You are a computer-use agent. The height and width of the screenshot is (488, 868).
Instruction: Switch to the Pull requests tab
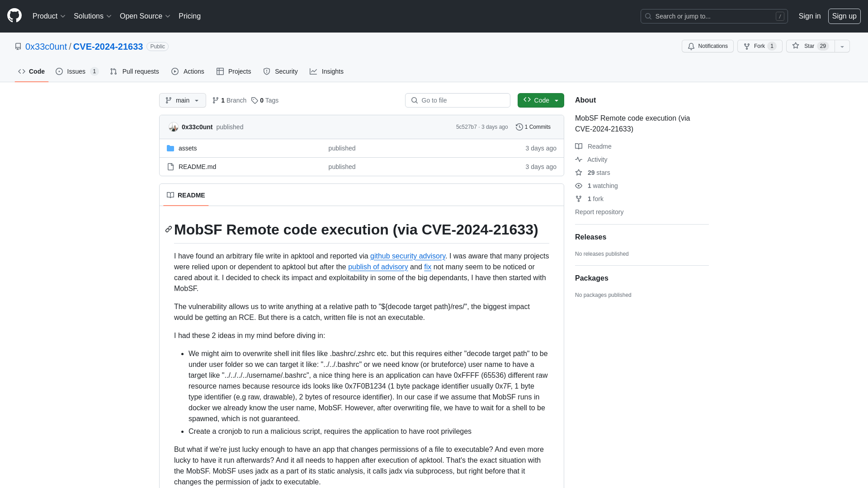click(134, 71)
